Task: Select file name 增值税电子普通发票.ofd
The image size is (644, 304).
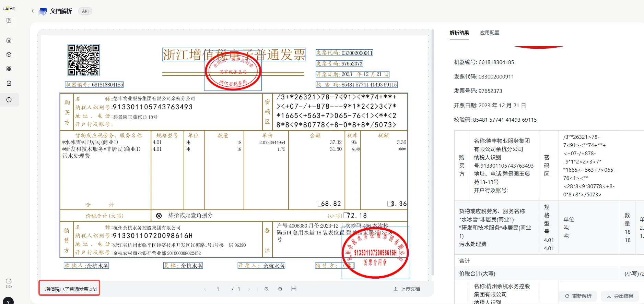Action: (x=71, y=289)
